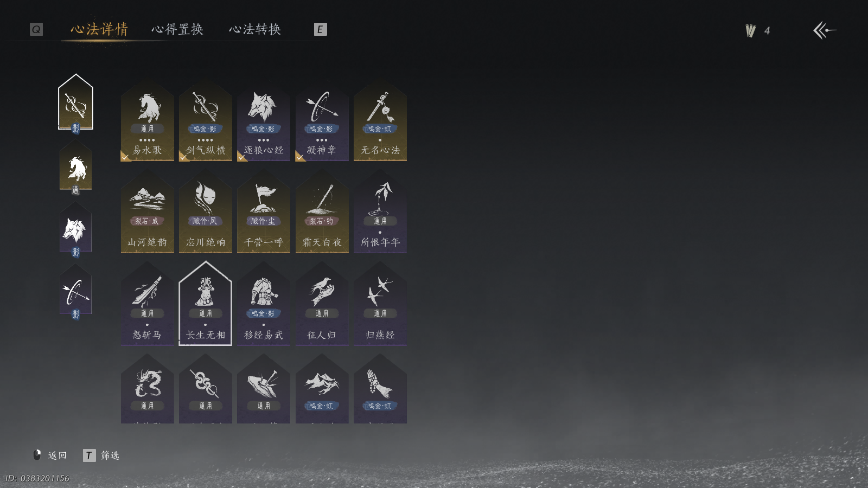This screenshot has width=868, height=488.
Task: Open the 归燕经 swallows card
Action: pyautogui.click(x=380, y=305)
